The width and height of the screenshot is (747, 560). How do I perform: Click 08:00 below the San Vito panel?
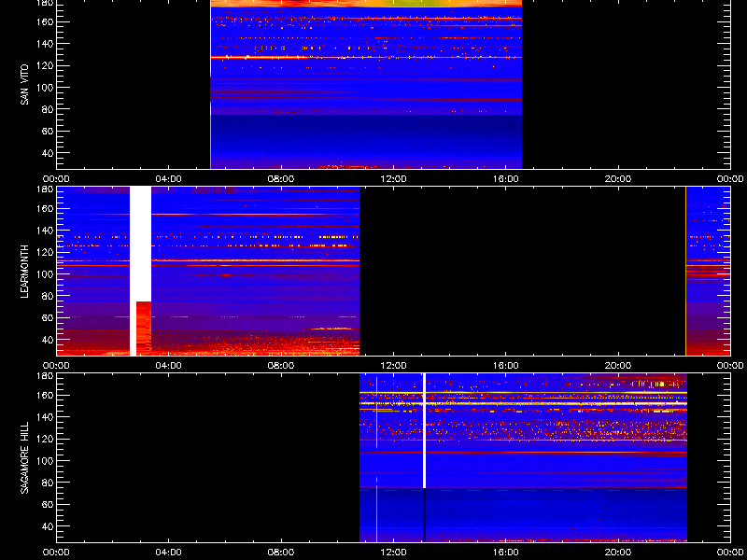pyautogui.click(x=281, y=179)
